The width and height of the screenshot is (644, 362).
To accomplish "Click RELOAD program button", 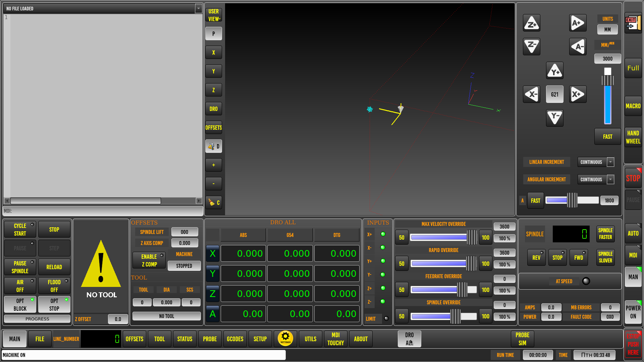I will coord(54,267).
